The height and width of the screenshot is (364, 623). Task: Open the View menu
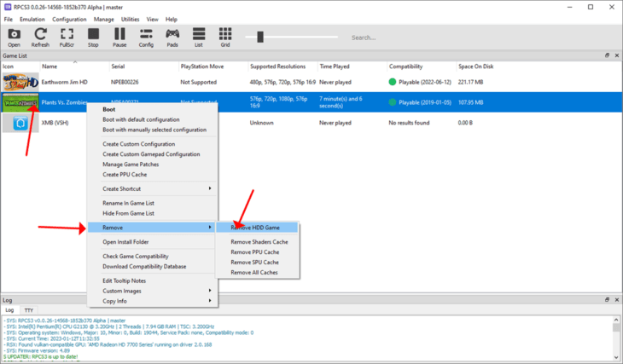152,19
